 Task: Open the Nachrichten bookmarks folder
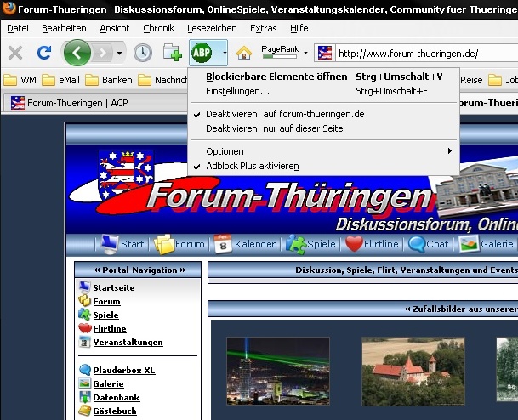pos(162,80)
